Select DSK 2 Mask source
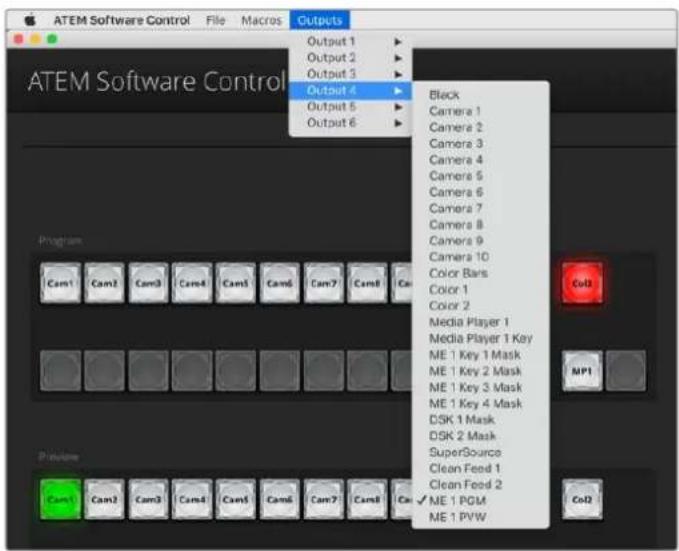The height and width of the screenshot is (551, 679). pyautogui.click(x=481, y=436)
